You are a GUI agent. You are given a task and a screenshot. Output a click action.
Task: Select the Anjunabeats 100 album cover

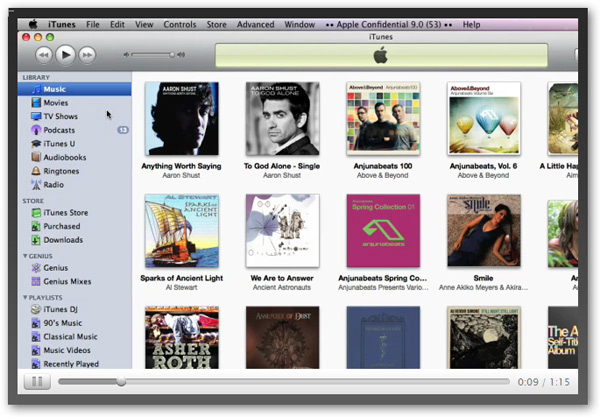click(383, 118)
